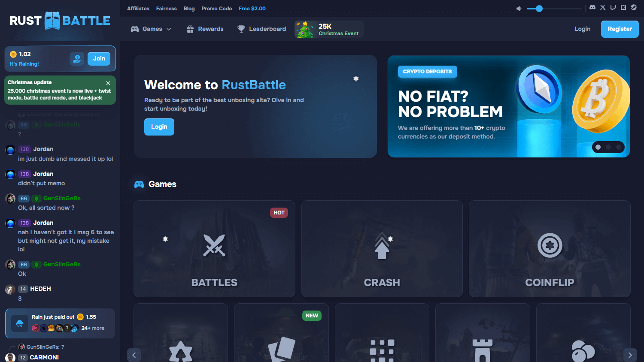Viewport: 644px width, 362px height.
Task: Click the right arrow to browse more games
Action: click(x=630, y=355)
